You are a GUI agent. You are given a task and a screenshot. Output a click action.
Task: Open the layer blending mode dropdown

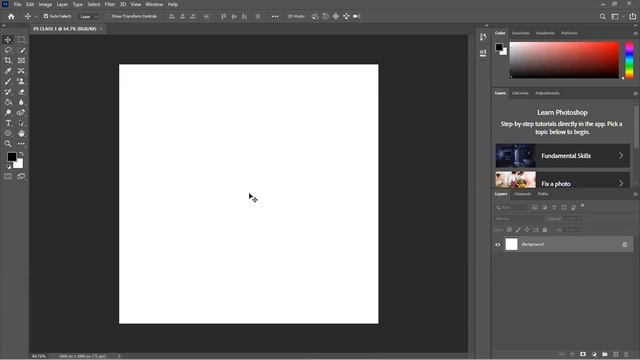coord(520,219)
